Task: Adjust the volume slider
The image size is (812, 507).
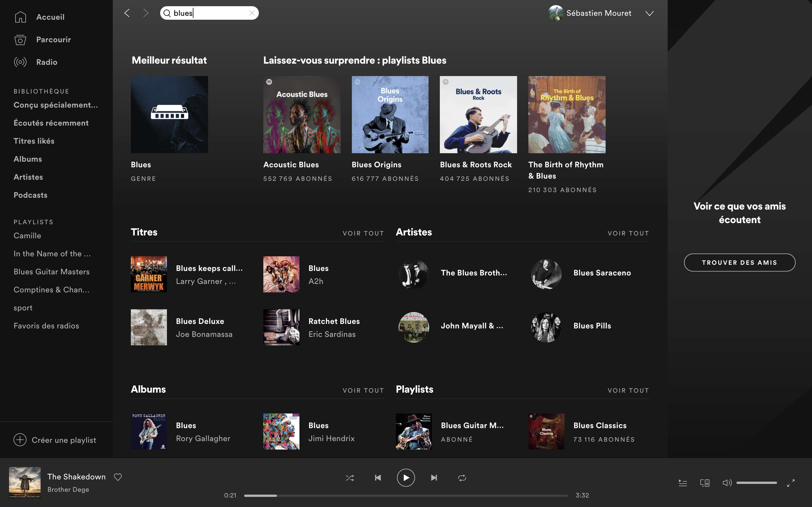Action: pyautogui.click(x=756, y=483)
